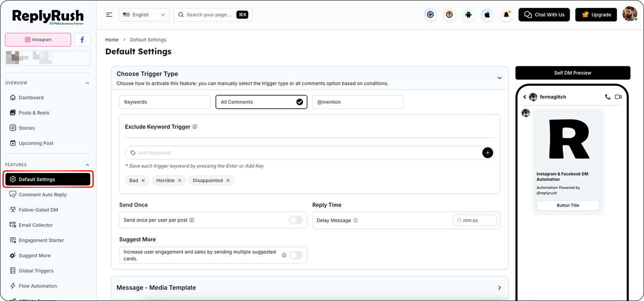Click the ReplyRush logo
This screenshot has height=301, width=644.
(x=48, y=17)
